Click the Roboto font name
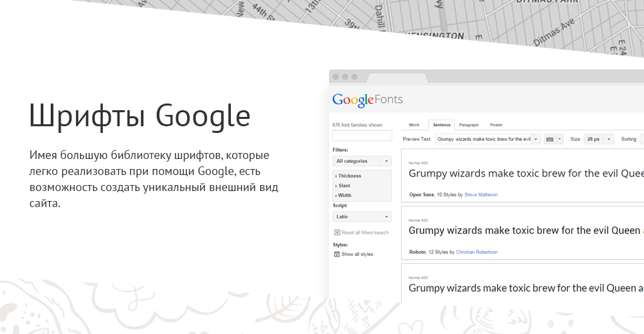 pos(417,252)
